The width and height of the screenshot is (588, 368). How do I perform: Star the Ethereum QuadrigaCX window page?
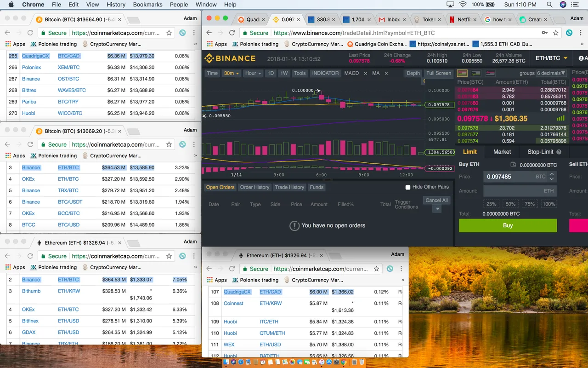(x=377, y=269)
